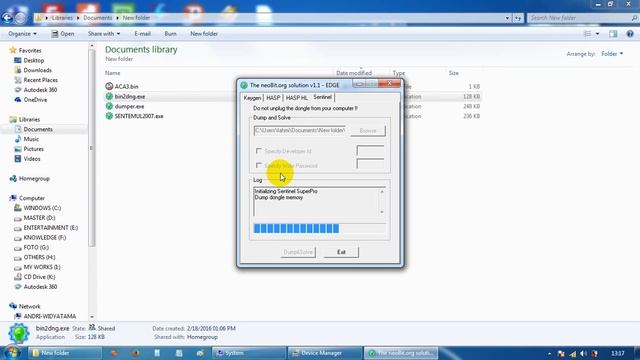Click the Write Password value field
The width and height of the screenshot is (640, 360).
tap(370, 164)
